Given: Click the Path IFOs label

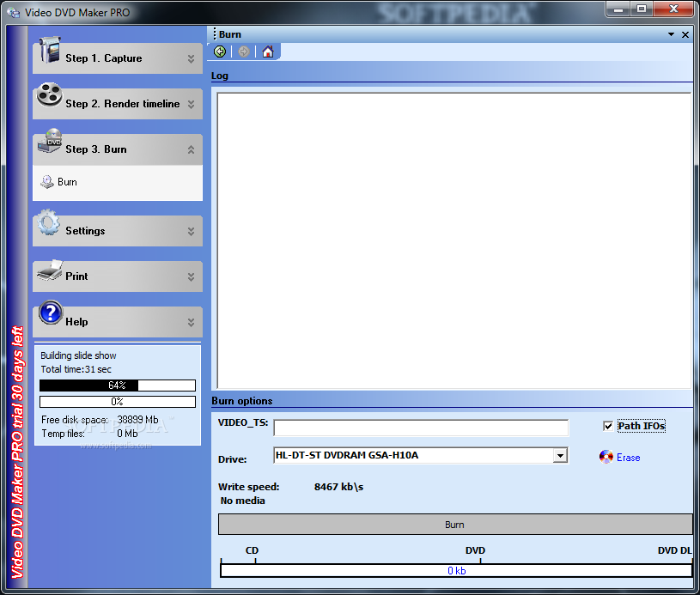Looking at the screenshot, I should pos(642,426).
